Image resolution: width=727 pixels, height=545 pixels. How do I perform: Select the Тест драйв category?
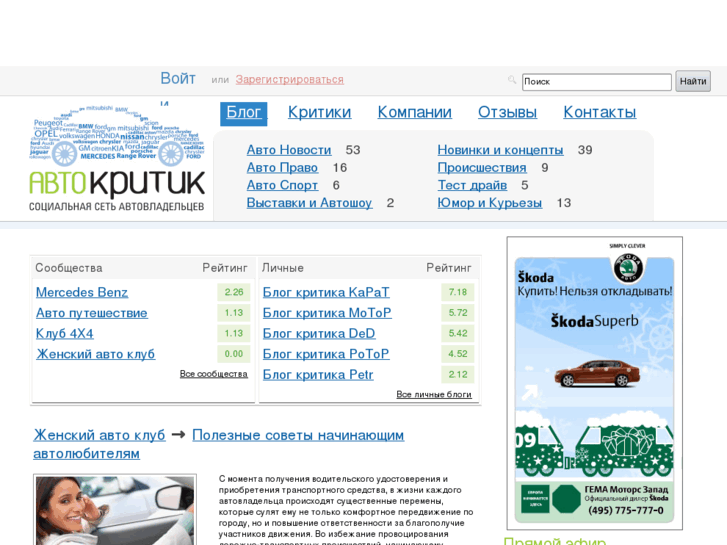(472, 185)
